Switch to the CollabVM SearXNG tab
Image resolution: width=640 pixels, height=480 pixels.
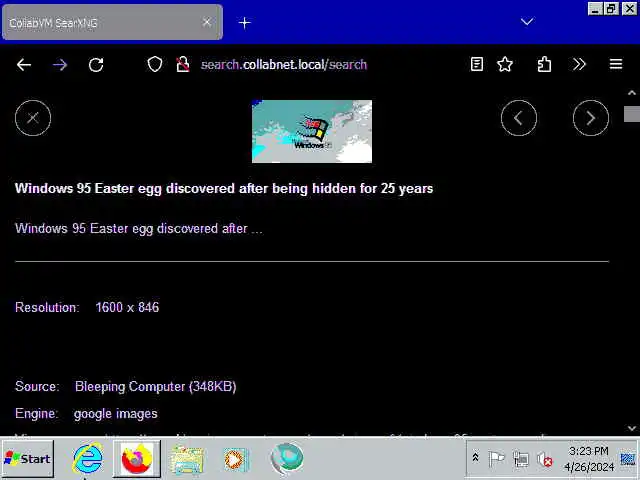coord(112,22)
